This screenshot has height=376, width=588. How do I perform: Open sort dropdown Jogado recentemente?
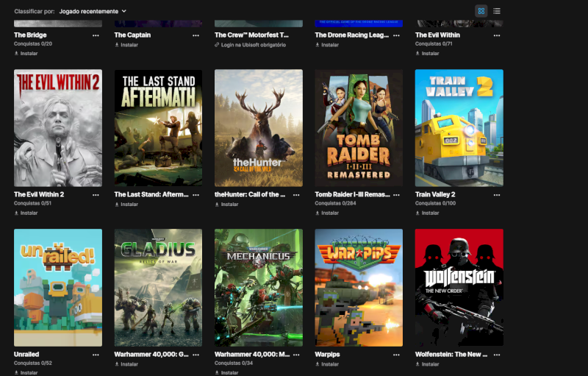point(93,11)
